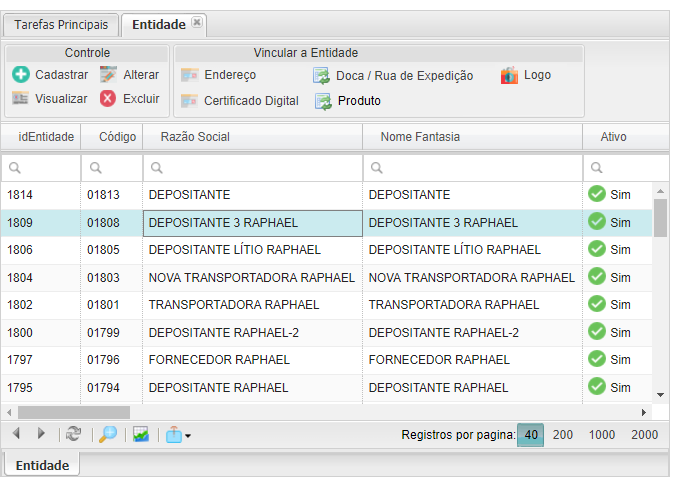The width and height of the screenshot is (680, 487).
Task: Open the chart icon in footer toolbar
Action: pos(141,434)
